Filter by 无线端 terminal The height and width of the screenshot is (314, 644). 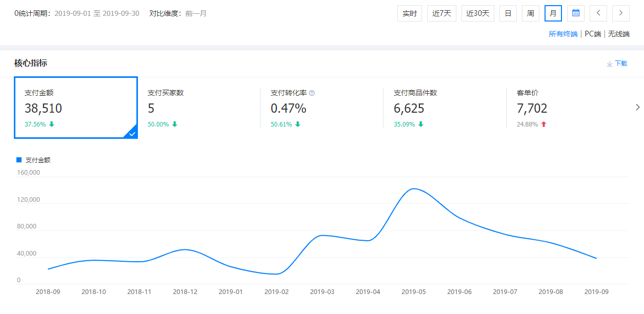click(619, 34)
